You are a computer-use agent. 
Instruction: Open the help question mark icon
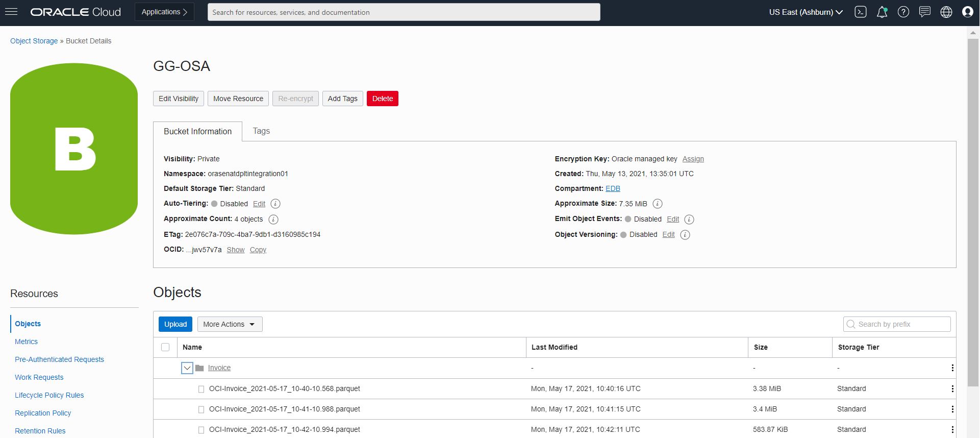pos(903,12)
